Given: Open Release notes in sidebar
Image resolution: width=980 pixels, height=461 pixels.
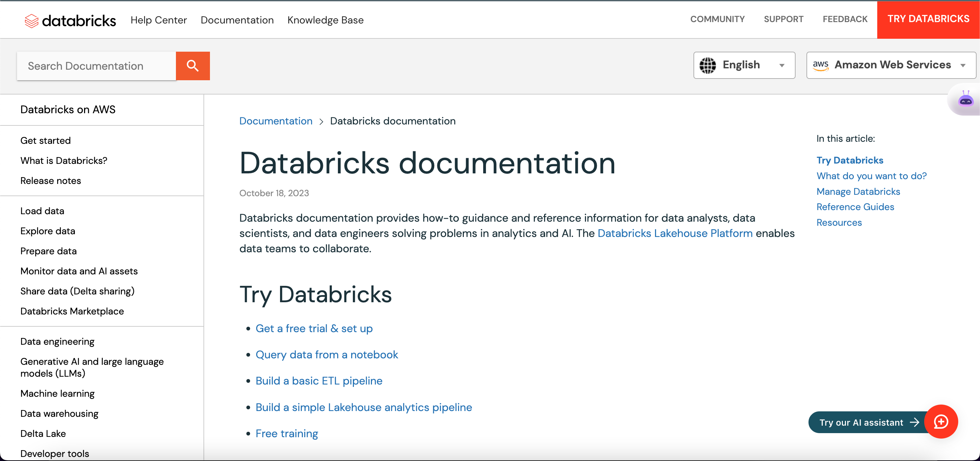Looking at the screenshot, I should tap(51, 181).
